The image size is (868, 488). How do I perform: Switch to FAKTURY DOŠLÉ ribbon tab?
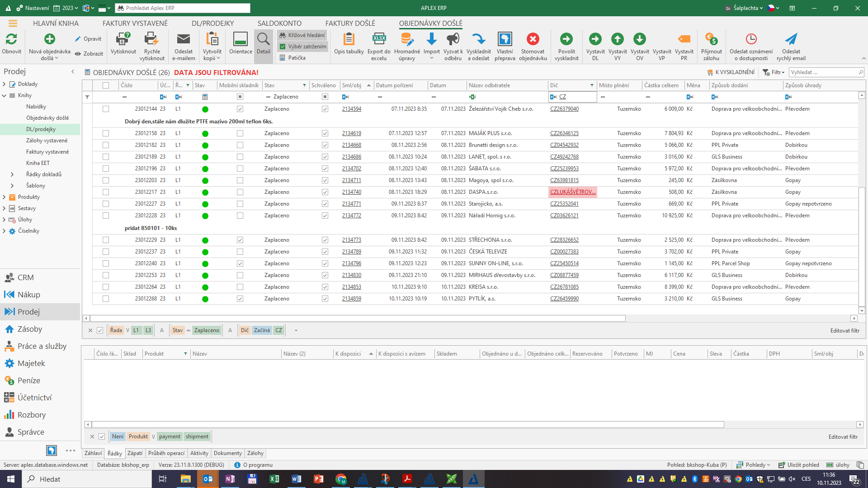[350, 23]
